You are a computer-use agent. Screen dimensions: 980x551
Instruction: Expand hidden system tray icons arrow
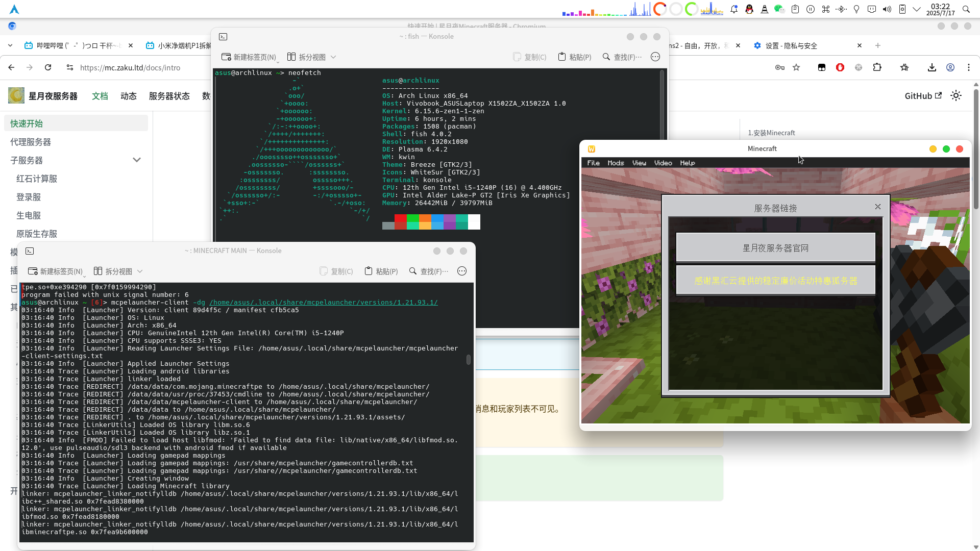[x=917, y=9]
